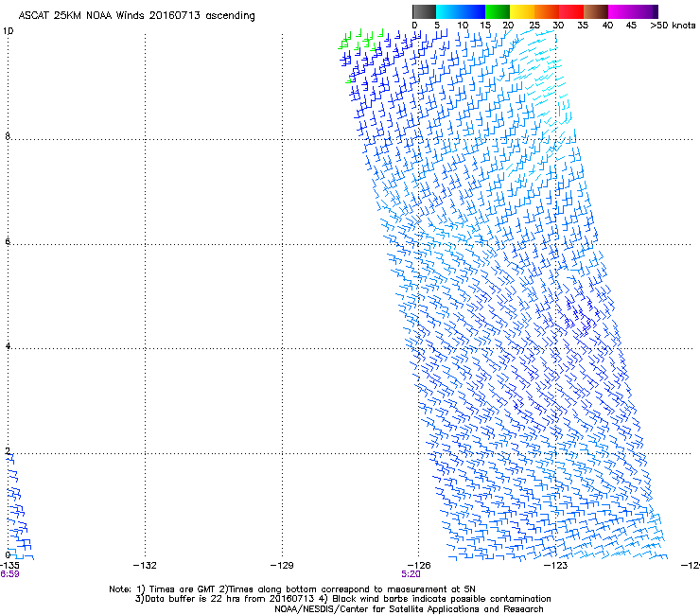The height and width of the screenshot is (615, 700).
Task: Click the red 30-35 knots legend color
Action: [571, 11]
